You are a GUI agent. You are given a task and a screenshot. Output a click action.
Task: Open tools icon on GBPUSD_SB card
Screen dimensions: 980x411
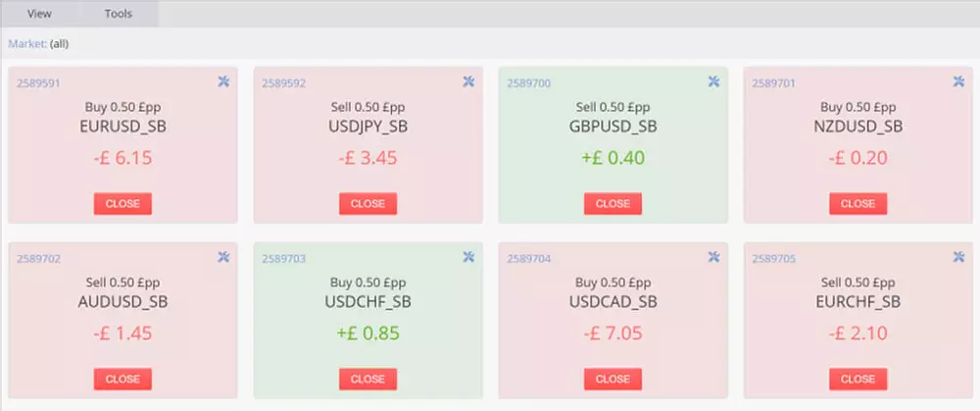click(x=713, y=82)
